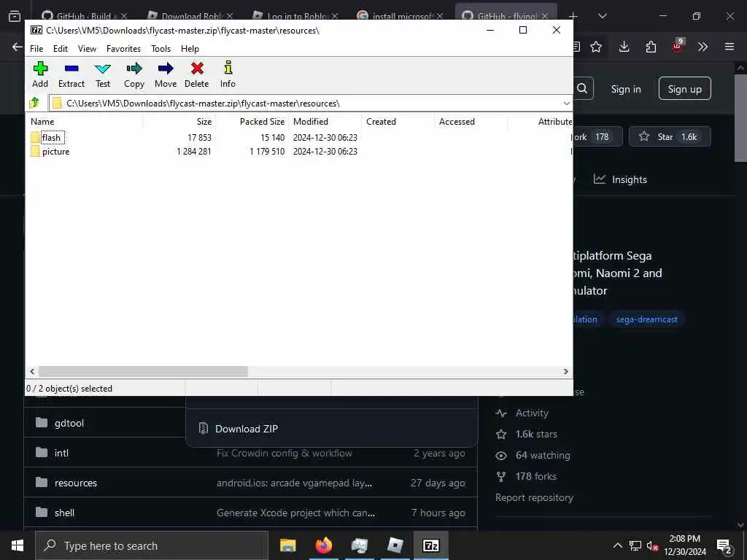
Task: Open new tab with plus button
Action: pyautogui.click(x=573, y=16)
